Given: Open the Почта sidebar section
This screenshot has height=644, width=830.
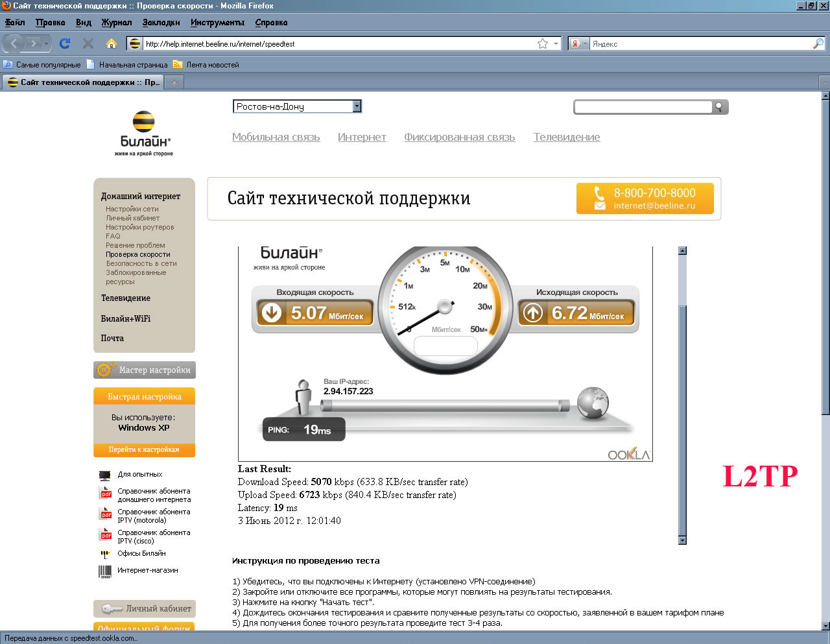Looking at the screenshot, I should [112, 338].
